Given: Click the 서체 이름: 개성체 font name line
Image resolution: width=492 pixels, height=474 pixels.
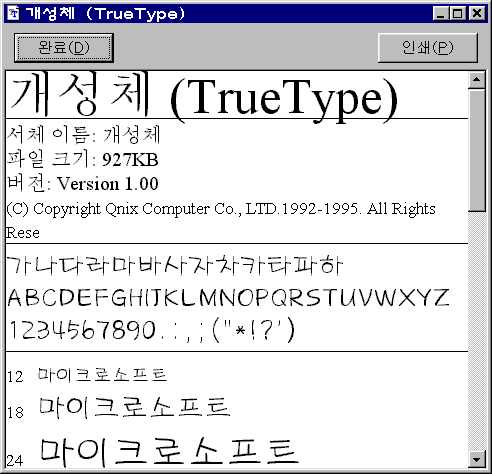Looking at the screenshot, I should [x=84, y=135].
